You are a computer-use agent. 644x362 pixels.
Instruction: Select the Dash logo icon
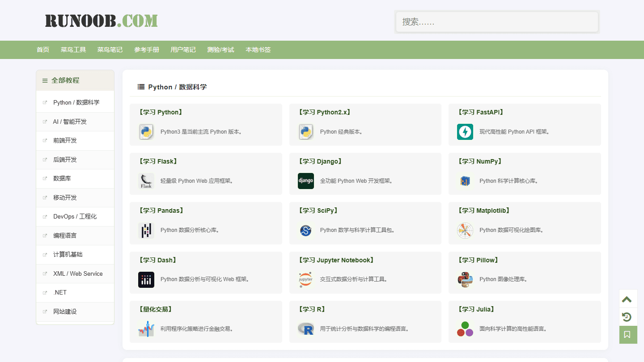[146, 280]
